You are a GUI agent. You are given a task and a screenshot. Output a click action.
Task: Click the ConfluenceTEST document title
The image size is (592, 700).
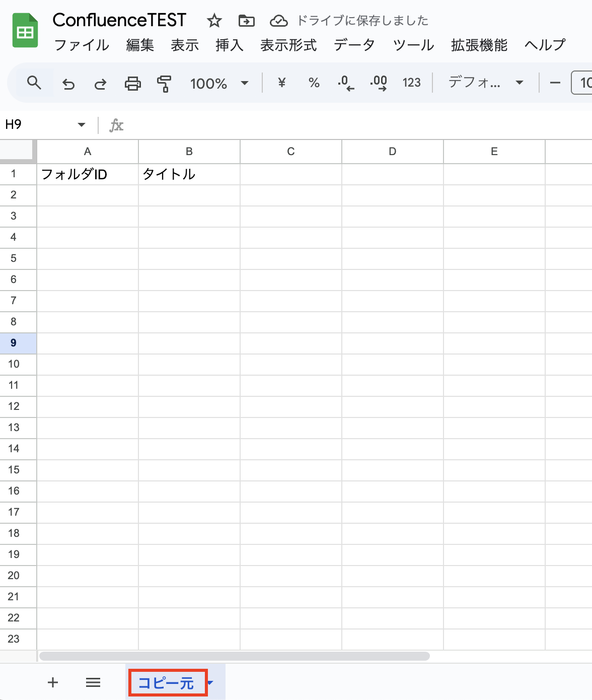tap(119, 20)
